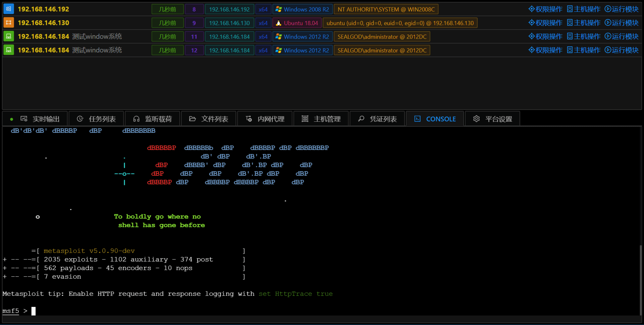Click the list icon on 主机管理 tab

305,119
